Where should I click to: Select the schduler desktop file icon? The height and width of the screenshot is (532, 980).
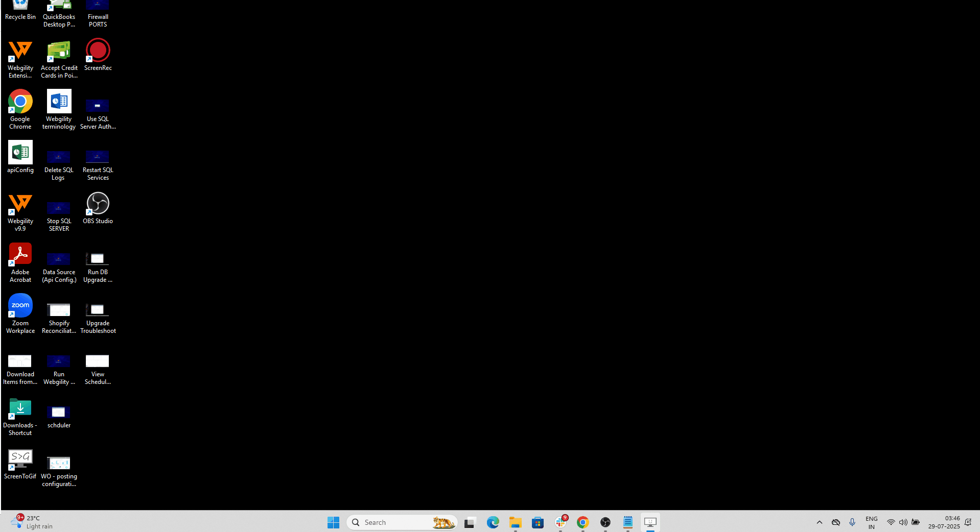59,417
